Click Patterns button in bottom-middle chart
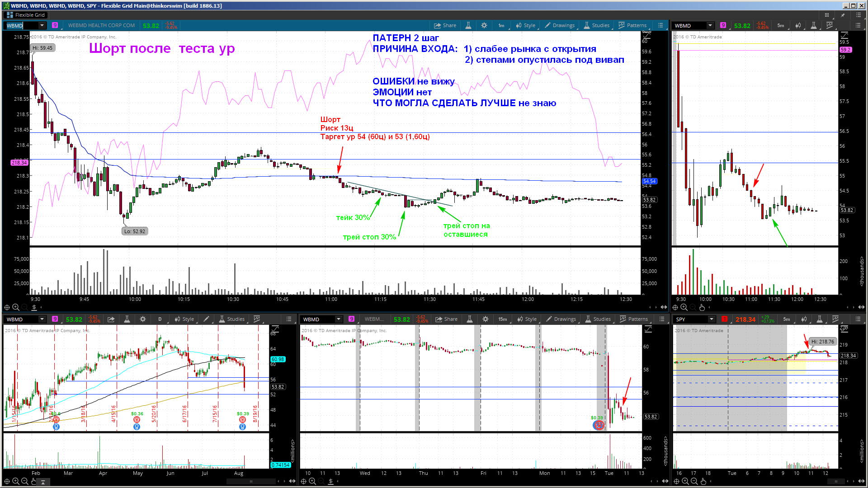 point(634,319)
